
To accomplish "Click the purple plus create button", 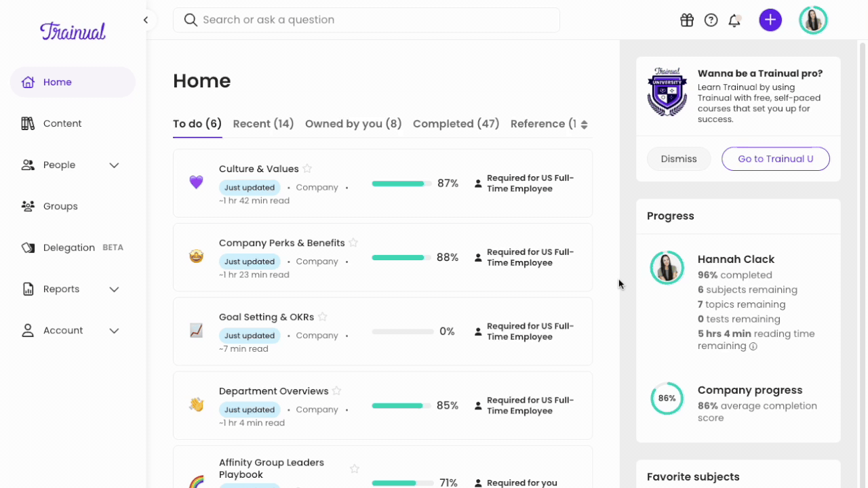I will coord(770,20).
